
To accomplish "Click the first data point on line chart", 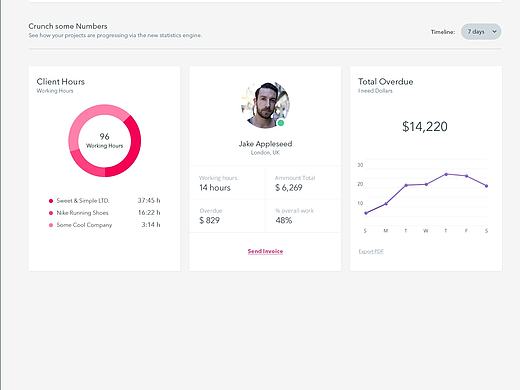I will (x=366, y=213).
